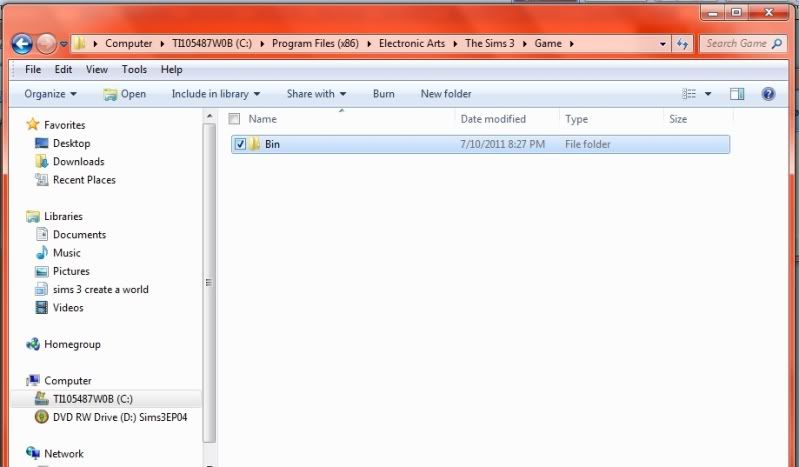
Task: Click Bin's date 7/10/2011 8:27 PM
Action: coord(502,144)
